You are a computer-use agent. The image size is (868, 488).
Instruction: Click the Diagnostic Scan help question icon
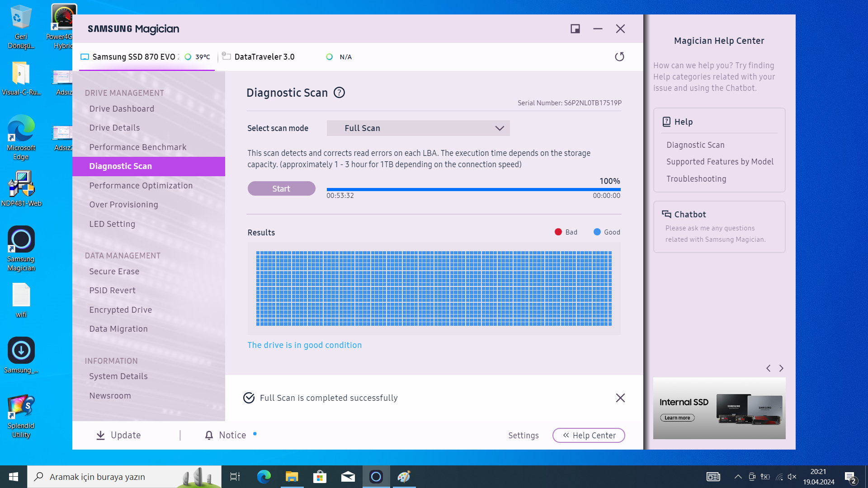tap(339, 93)
